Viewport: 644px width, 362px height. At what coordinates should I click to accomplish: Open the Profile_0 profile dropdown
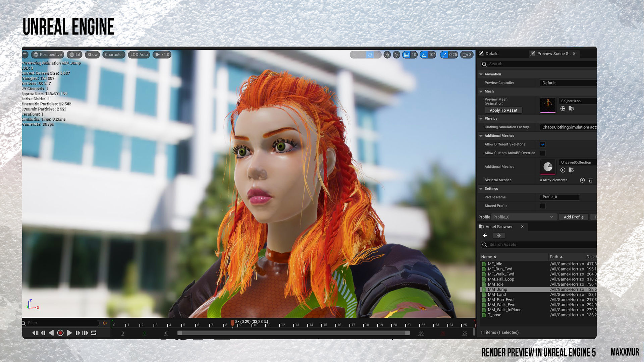pyautogui.click(x=524, y=217)
